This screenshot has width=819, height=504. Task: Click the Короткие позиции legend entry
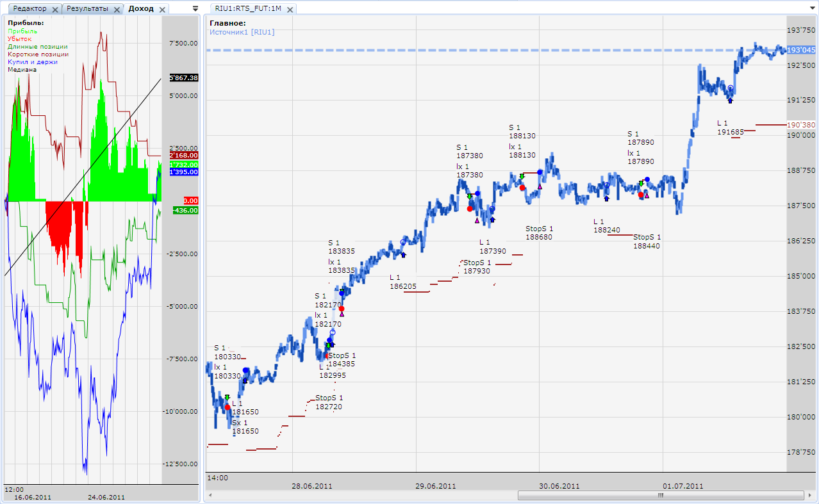click(38, 54)
